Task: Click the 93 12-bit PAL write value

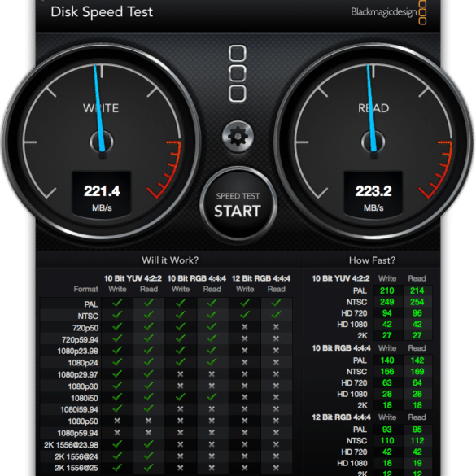Action: click(387, 430)
